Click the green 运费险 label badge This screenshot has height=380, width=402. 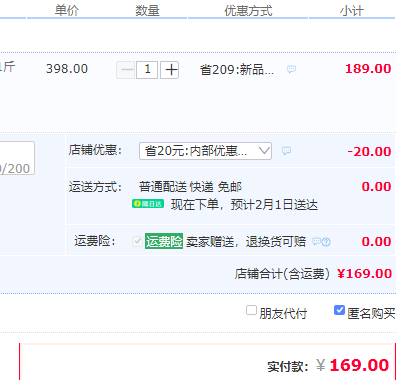tap(164, 241)
